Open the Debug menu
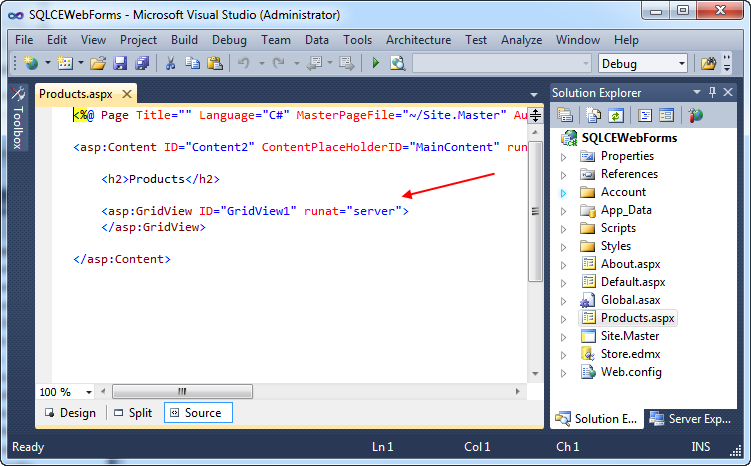 coord(229,40)
